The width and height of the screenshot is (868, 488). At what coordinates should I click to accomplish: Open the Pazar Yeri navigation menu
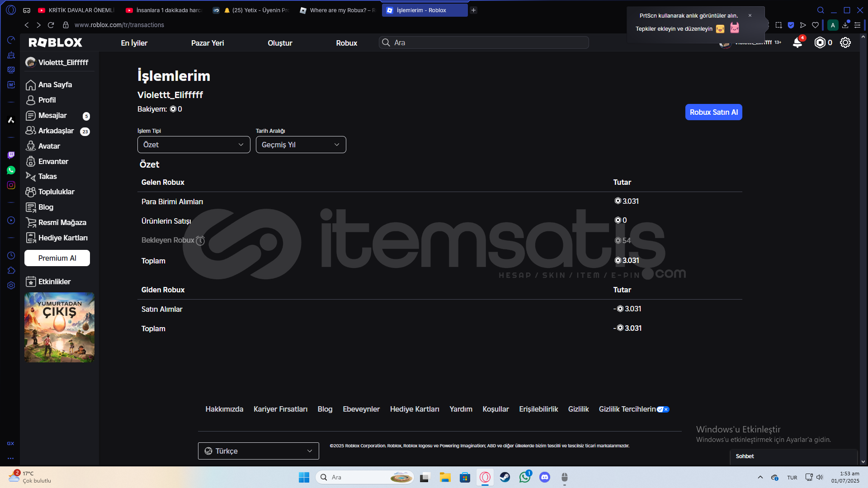(208, 43)
